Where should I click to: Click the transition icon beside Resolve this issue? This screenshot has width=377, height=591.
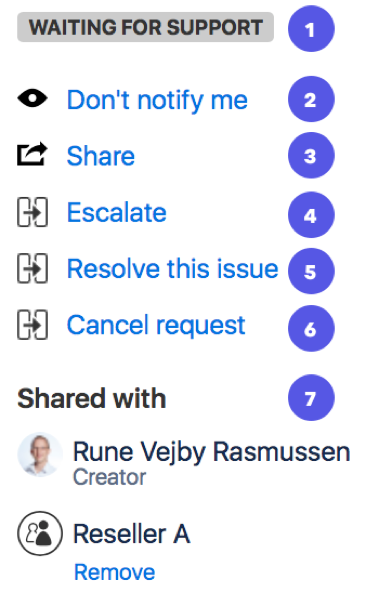(x=32, y=268)
